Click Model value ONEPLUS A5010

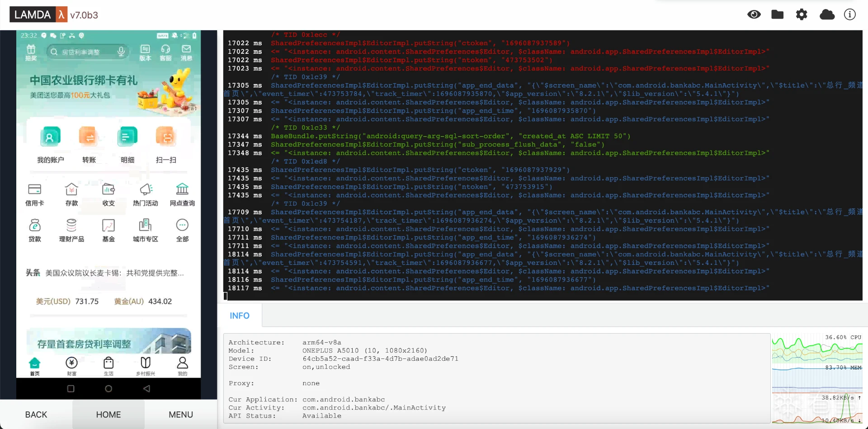click(x=364, y=351)
